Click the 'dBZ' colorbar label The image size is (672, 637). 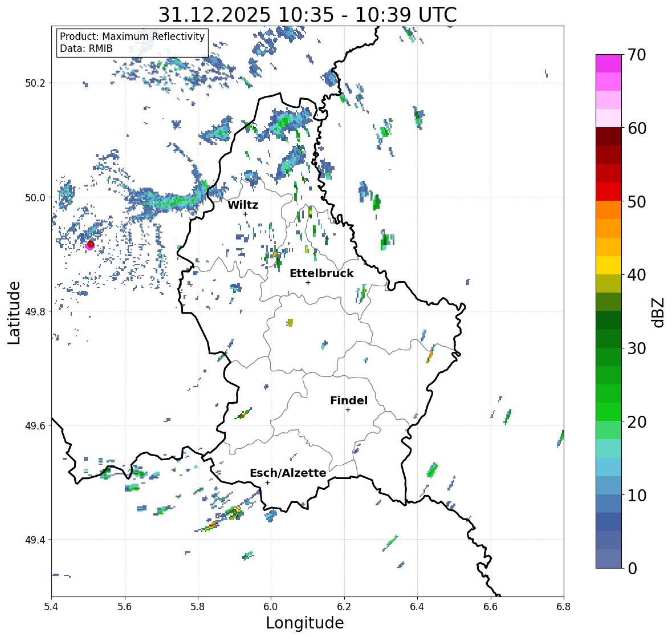coord(658,312)
